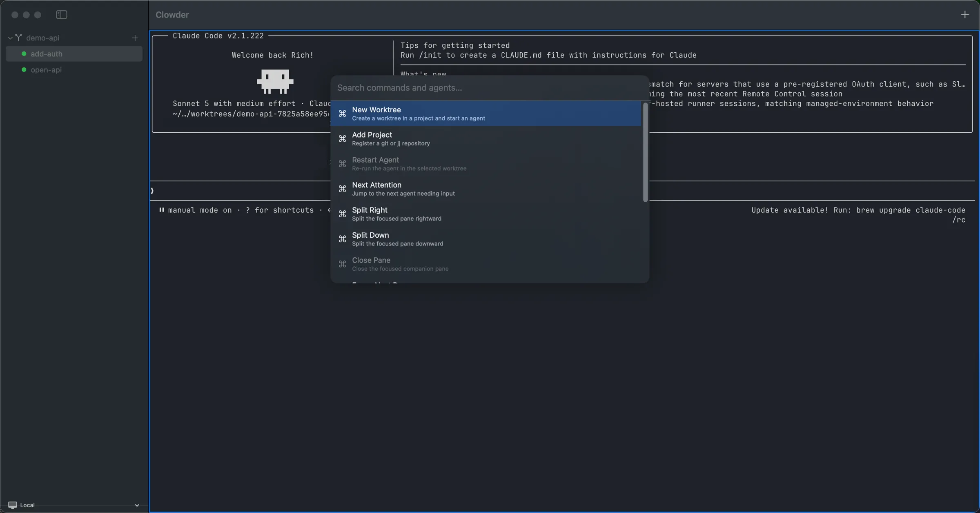This screenshot has width=980, height=513.
Task: Click the command icon beside Split Down
Action: [x=342, y=239]
